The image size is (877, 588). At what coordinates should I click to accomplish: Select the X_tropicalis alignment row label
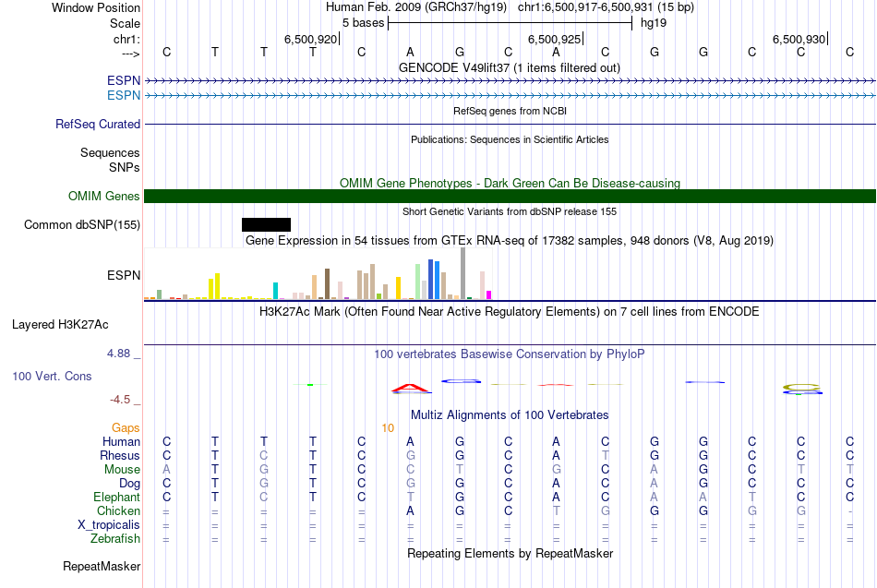coord(109,525)
